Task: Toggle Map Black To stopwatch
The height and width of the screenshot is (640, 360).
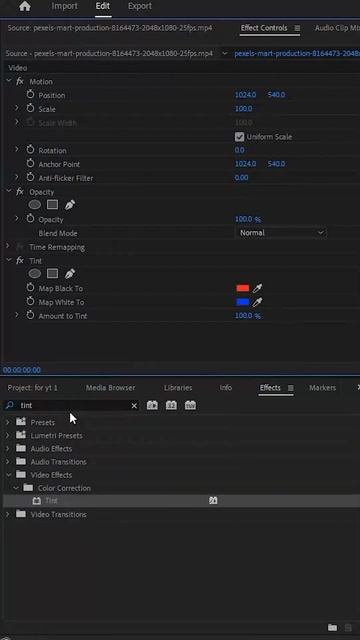Action: pos(30,288)
